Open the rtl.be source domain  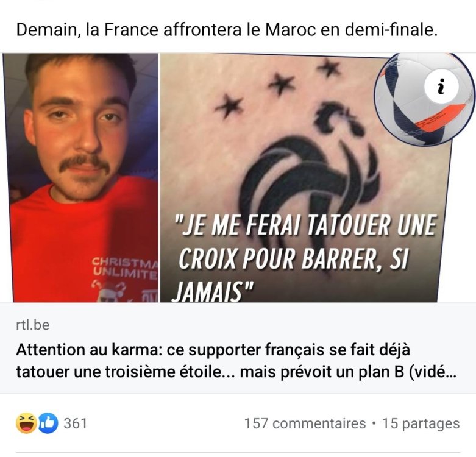[32, 325]
